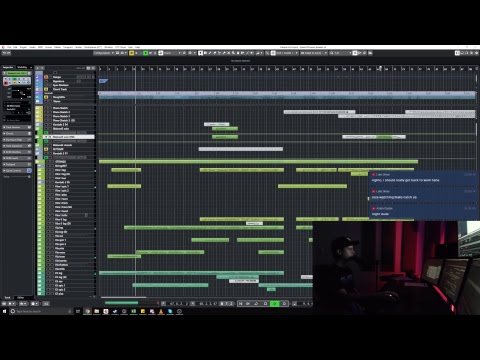Adjust the Inspector volume fader
Screen dimensions: 480x360
click(x=21, y=90)
